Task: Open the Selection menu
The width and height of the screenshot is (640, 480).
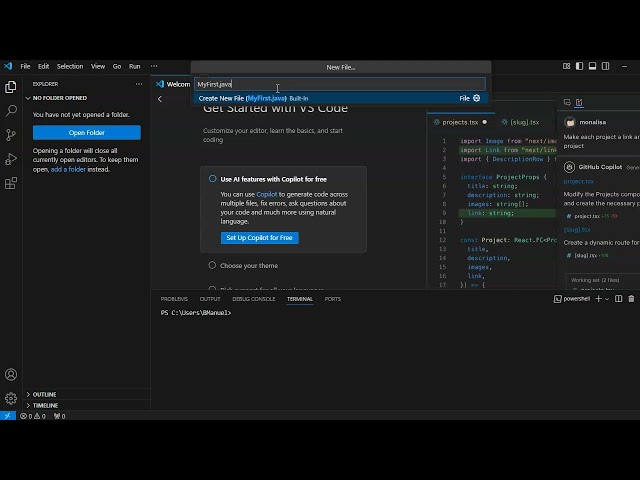Action: coord(70,66)
